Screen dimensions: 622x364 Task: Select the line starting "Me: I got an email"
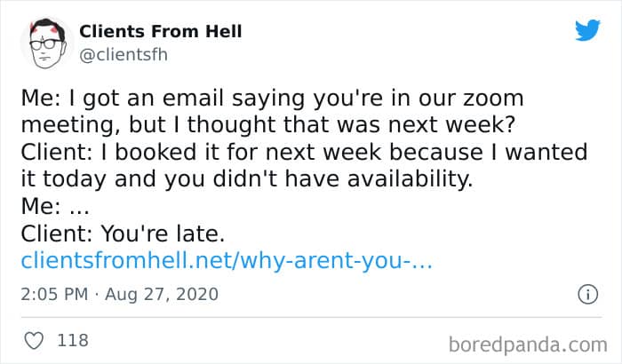tap(272, 99)
